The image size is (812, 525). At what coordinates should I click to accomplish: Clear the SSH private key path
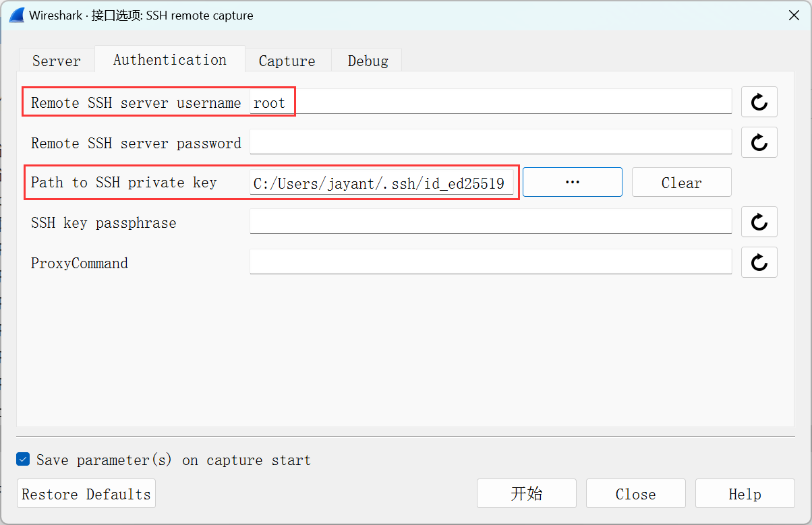point(681,182)
